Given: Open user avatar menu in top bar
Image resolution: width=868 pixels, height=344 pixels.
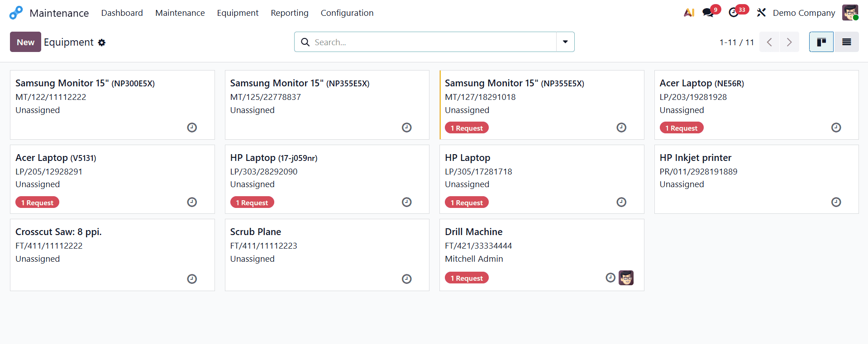Looking at the screenshot, I should [850, 13].
